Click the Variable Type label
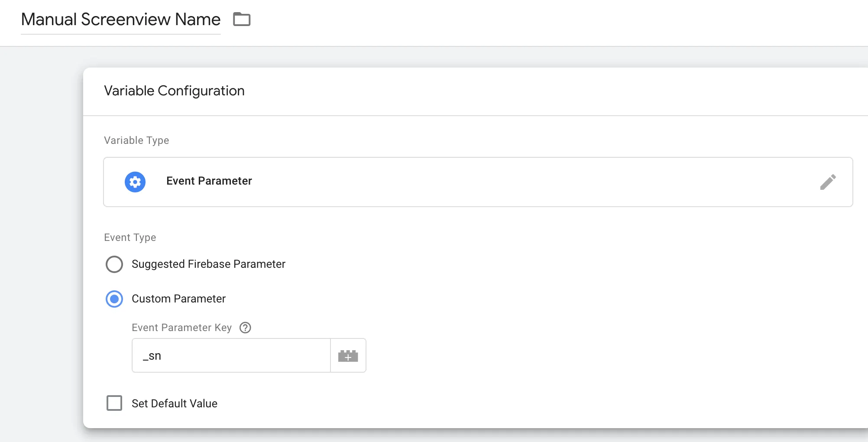Screen dimensions: 868x442 coord(136,140)
